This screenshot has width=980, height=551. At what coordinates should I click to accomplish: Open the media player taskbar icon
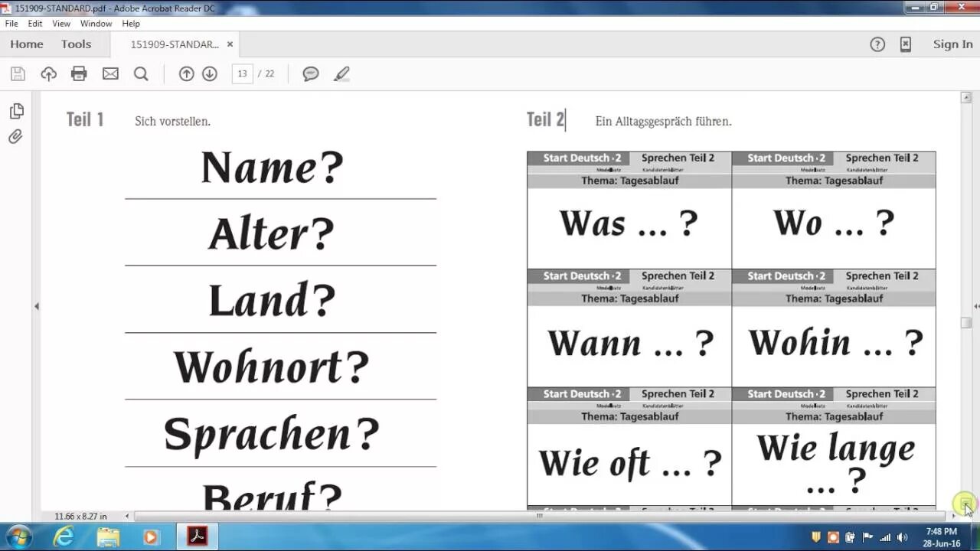click(151, 536)
